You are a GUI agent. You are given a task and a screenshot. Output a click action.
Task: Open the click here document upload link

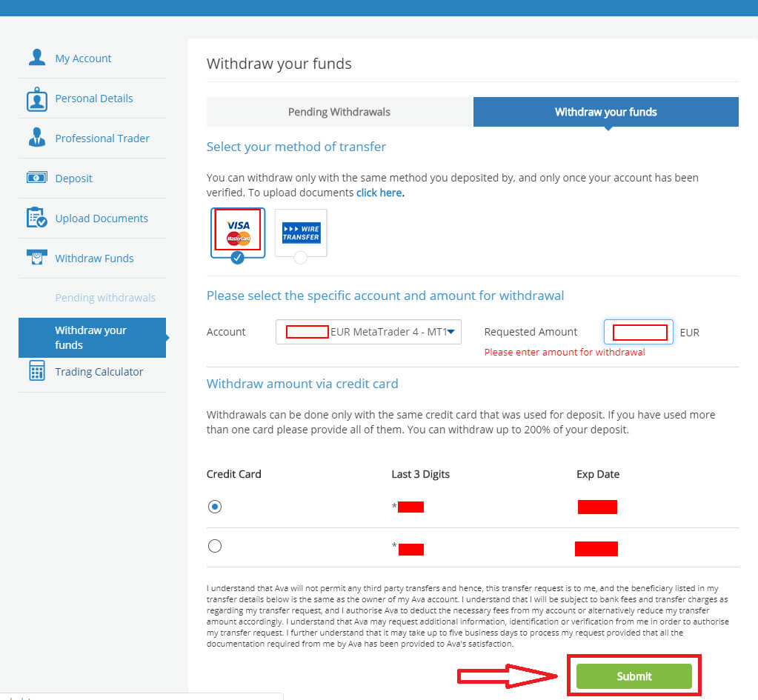(x=379, y=192)
